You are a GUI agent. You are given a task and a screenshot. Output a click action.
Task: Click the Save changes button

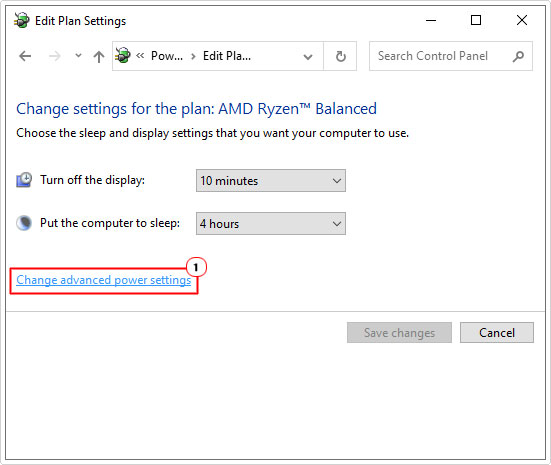tap(400, 332)
